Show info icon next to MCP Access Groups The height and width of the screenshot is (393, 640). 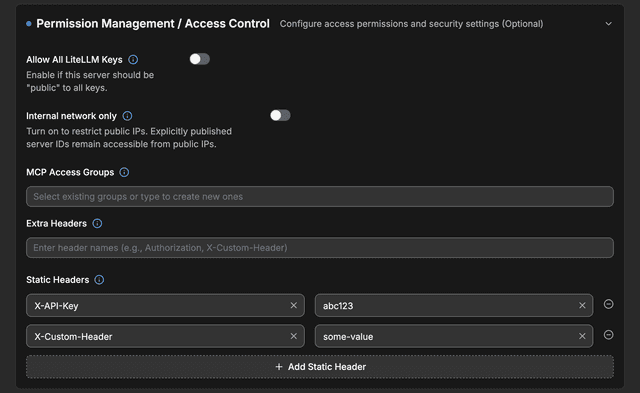pos(124,172)
